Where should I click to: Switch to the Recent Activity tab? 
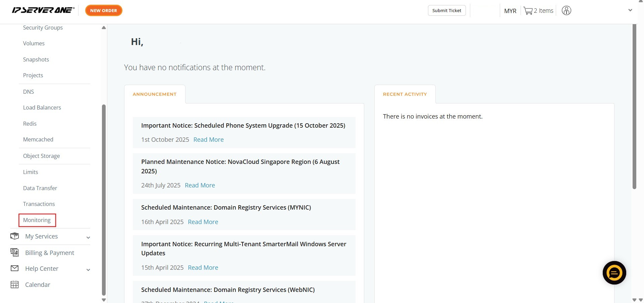click(405, 94)
